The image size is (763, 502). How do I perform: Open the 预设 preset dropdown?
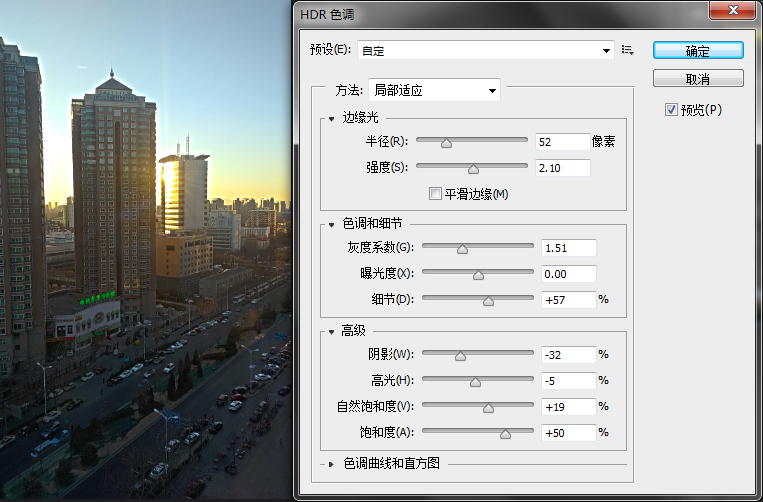click(x=486, y=50)
